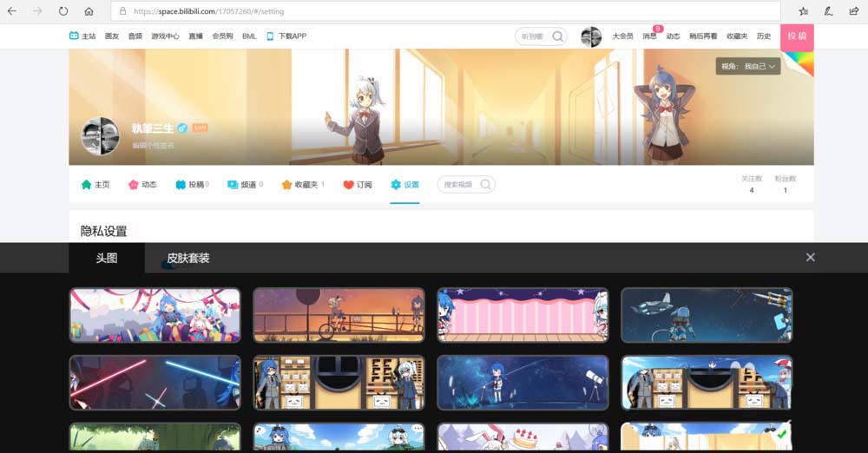Select the 设置 tab with gear icon

[404, 185]
